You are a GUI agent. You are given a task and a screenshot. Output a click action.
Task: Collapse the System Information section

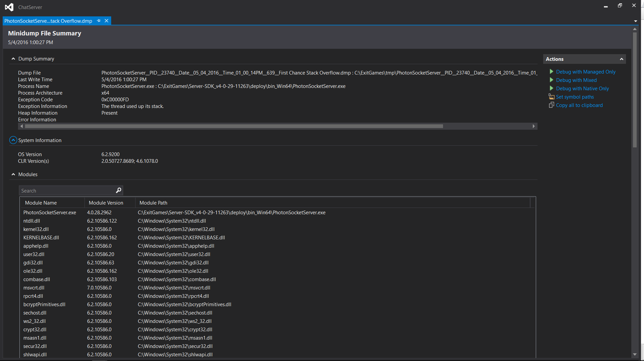(x=12, y=140)
